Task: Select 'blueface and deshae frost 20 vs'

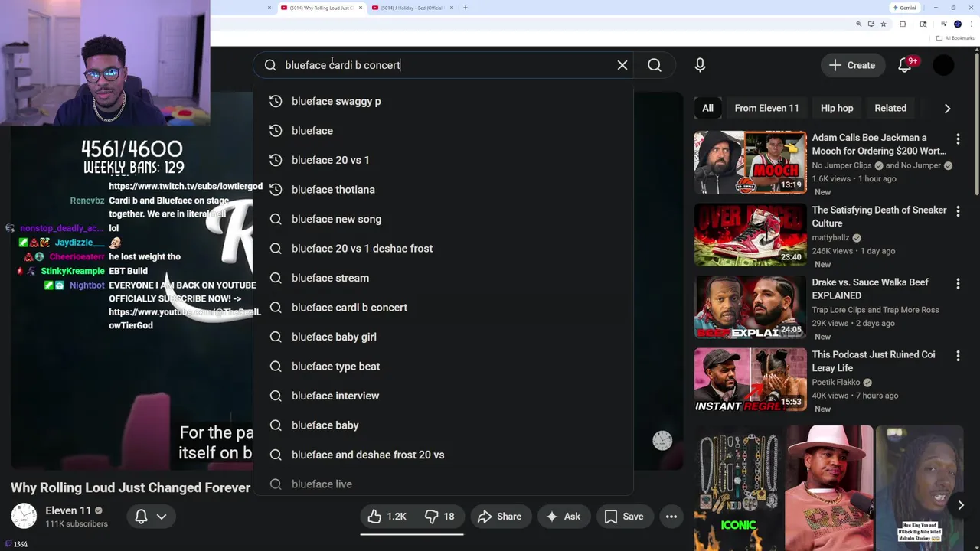Action: click(x=443, y=455)
